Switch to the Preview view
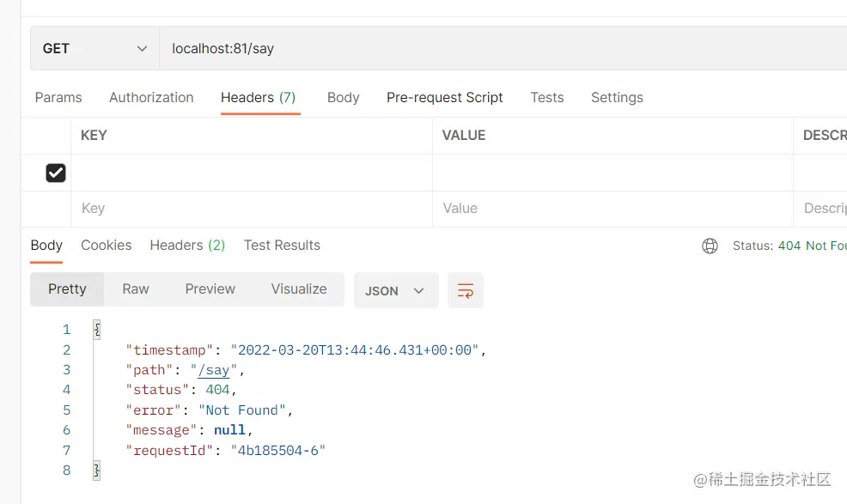The height and width of the screenshot is (504, 847). [210, 289]
